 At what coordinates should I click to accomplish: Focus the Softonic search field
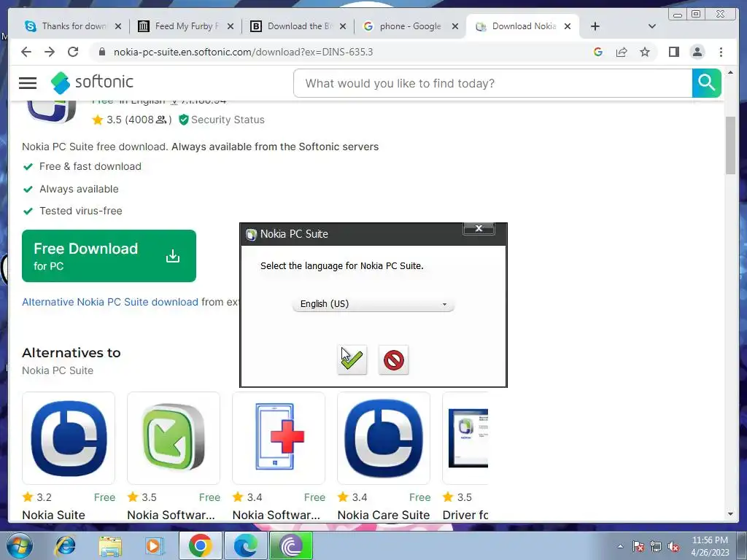coord(493,83)
